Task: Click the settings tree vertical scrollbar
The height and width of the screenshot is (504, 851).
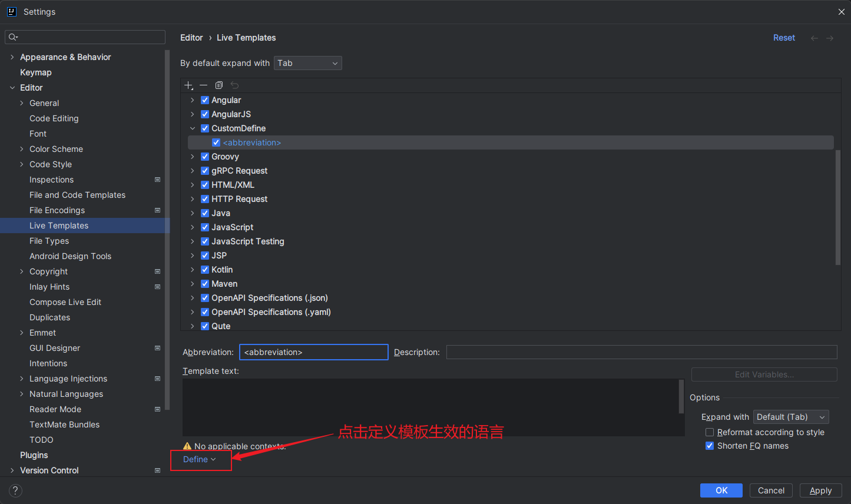Action: (167, 230)
